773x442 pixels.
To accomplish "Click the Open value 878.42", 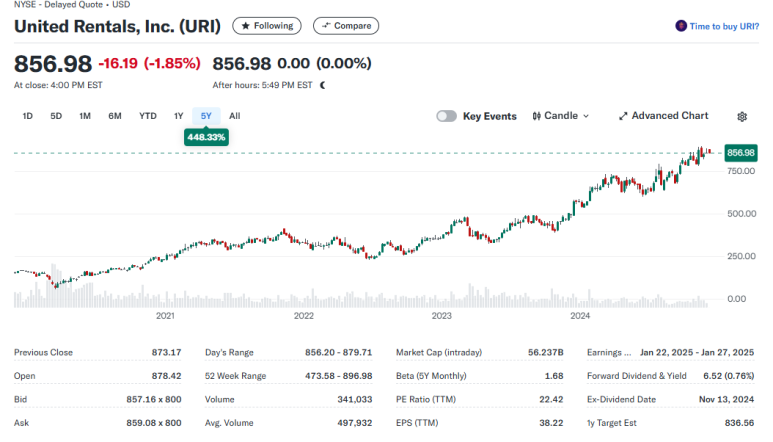I will pyautogui.click(x=166, y=376).
